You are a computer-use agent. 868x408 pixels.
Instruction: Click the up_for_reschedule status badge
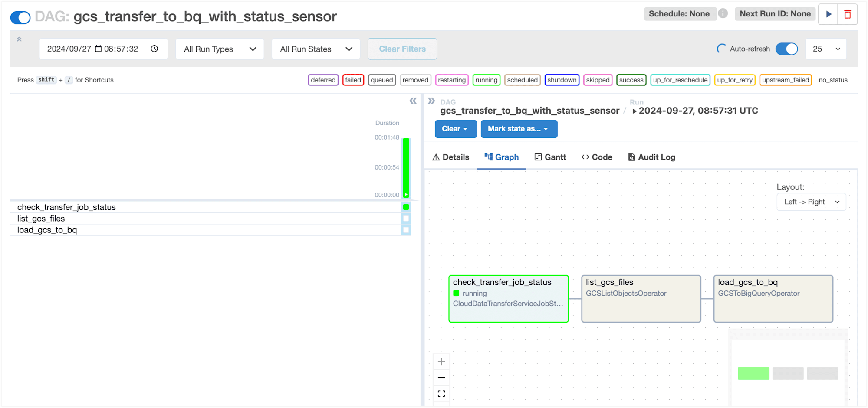click(x=680, y=80)
